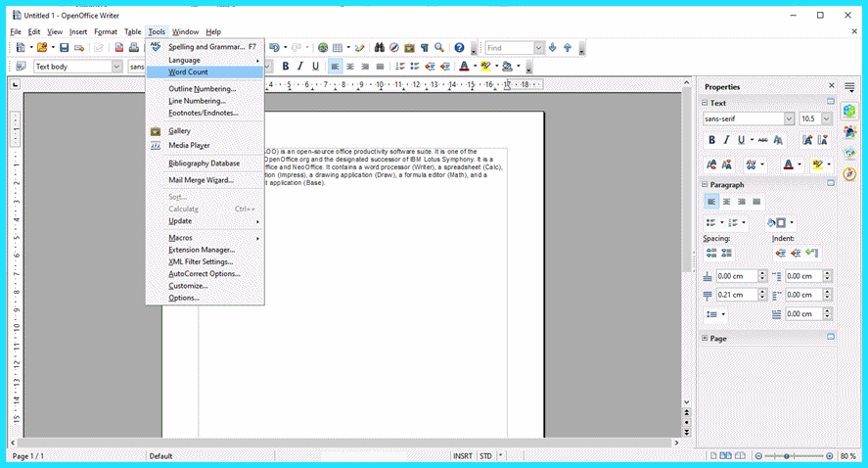The image size is (868, 468).
Task: Toggle sidebar Italic button
Action: tap(726, 140)
